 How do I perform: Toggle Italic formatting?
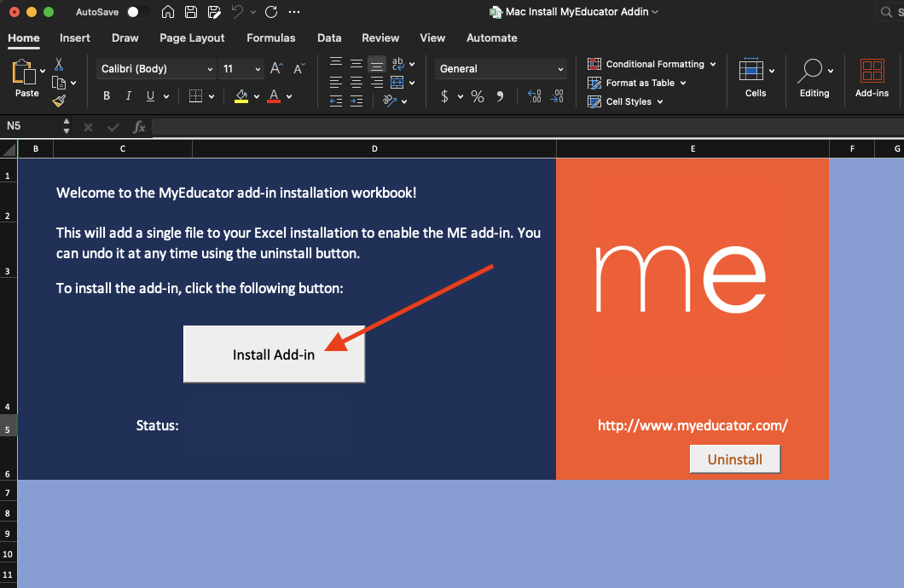129,96
